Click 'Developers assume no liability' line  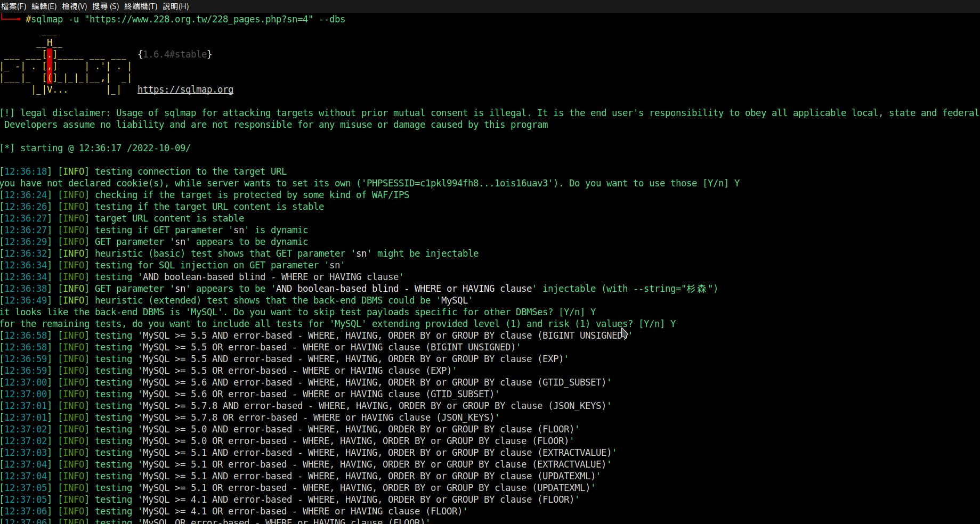coord(276,125)
